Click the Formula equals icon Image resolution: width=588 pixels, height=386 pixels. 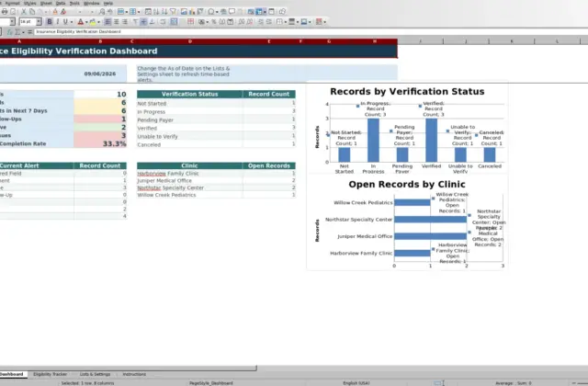[29, 32]
